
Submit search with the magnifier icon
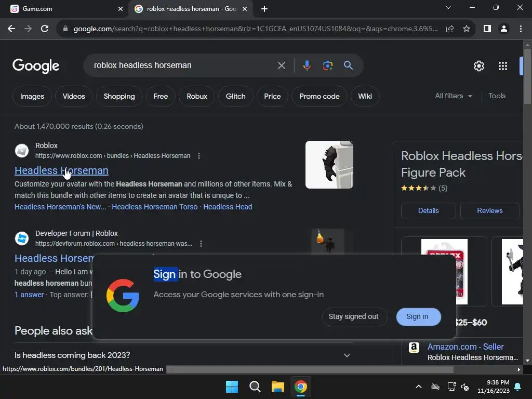(348, 65)
